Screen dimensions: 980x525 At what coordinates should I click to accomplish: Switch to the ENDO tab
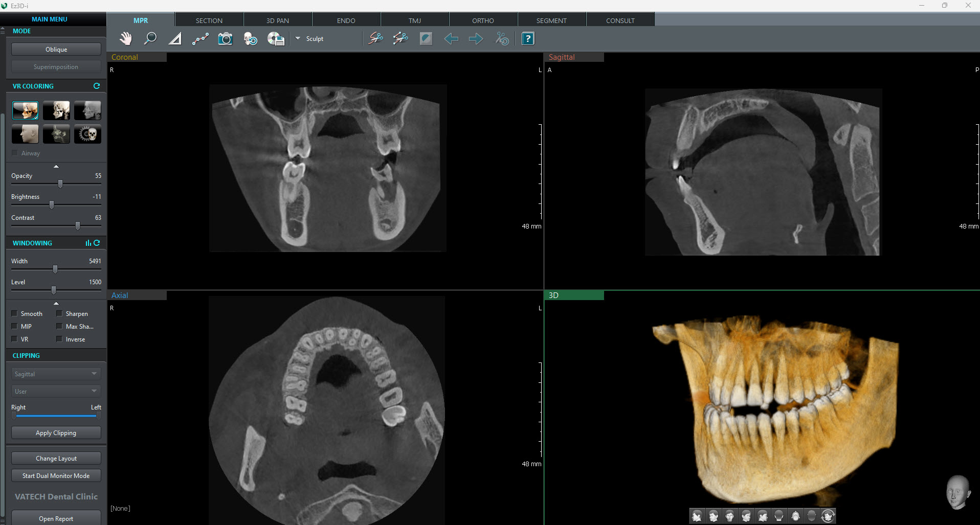click(x=346, y=20)
